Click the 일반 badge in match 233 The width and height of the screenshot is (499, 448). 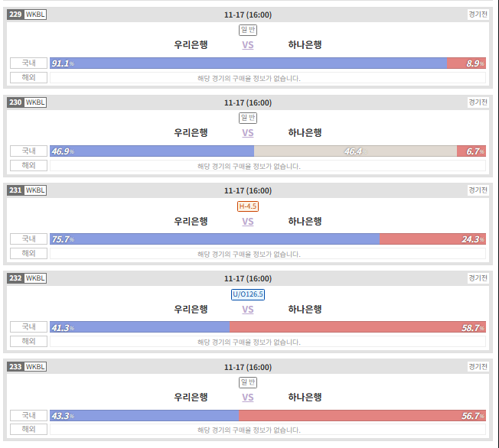pyautogui.click(x=248, y=382)
